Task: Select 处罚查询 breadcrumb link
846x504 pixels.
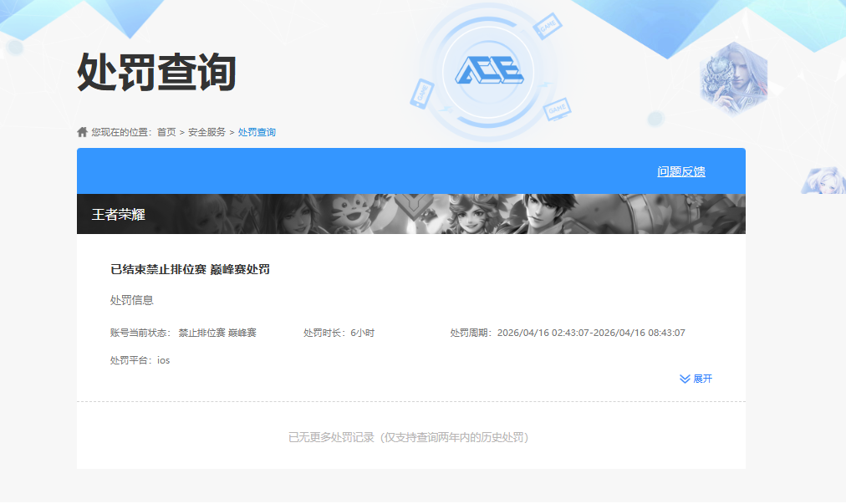Action: tap(257, 132)
